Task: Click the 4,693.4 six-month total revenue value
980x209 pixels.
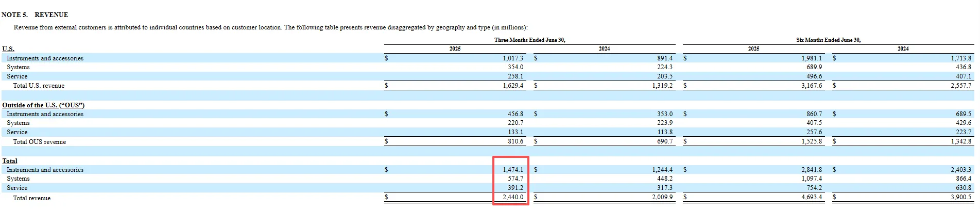Action: tap(812, 197)
